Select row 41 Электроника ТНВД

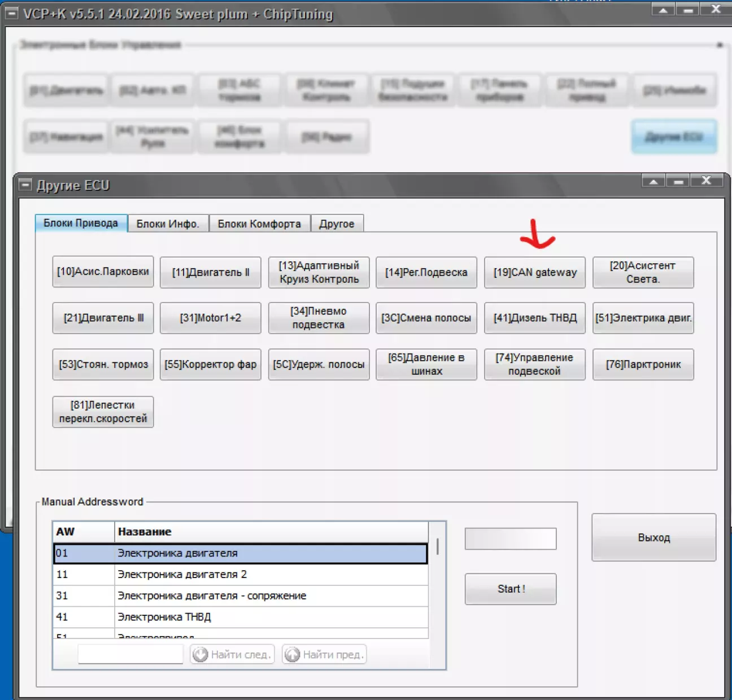pyautogui.click(x=240, y=617)
